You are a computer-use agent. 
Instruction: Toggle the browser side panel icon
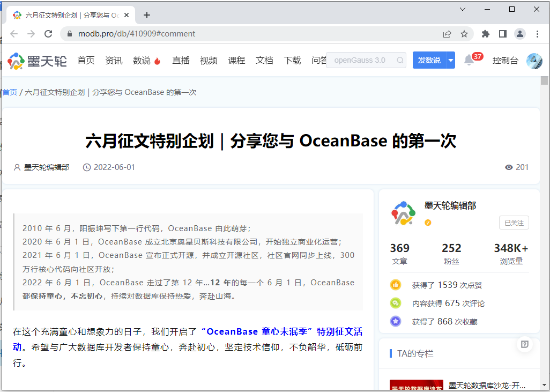point(503,34)
